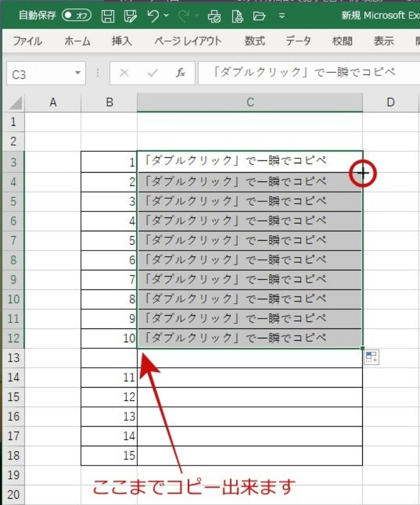Image resolution: width=420 pixels, height=505 pixels.
Task: Open the ファイル tab
Action: tap(28, 41)
